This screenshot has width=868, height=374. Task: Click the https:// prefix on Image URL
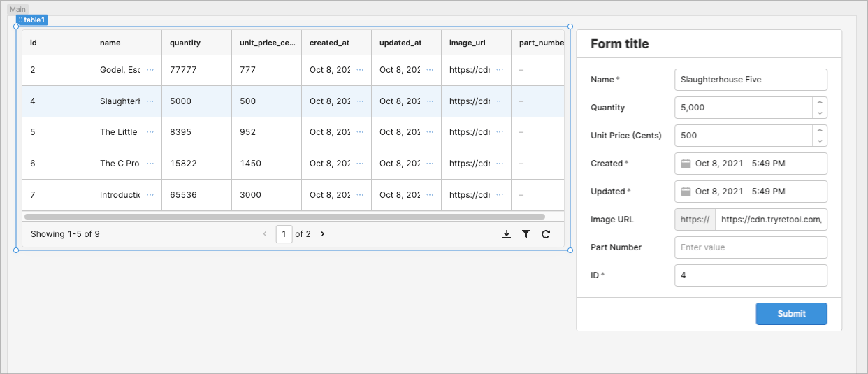[695, 220]
